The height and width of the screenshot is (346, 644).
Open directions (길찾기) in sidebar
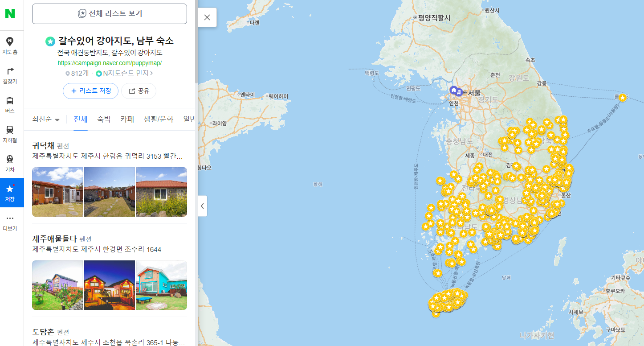pos(10,75)
